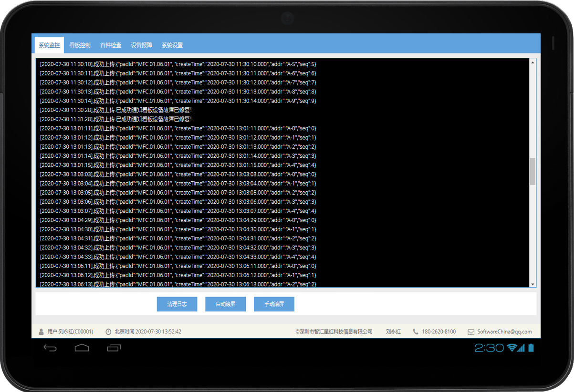Screen dimensions: 574x392
Task: Click the phone icon beside 180-2620-8100
Action: (416, 331)
